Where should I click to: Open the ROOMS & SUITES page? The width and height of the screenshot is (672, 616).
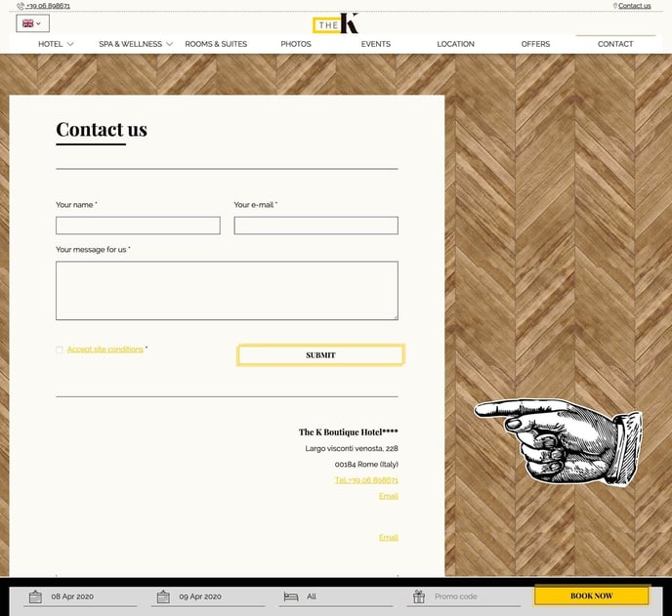[216, 44]
